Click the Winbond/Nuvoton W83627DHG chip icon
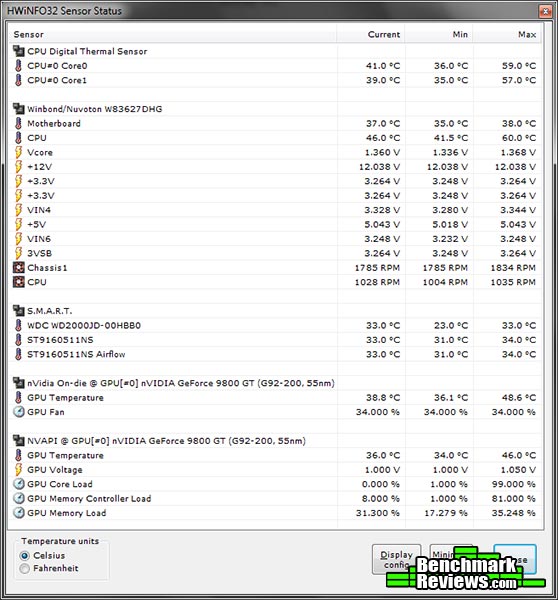 coord(18,109)
